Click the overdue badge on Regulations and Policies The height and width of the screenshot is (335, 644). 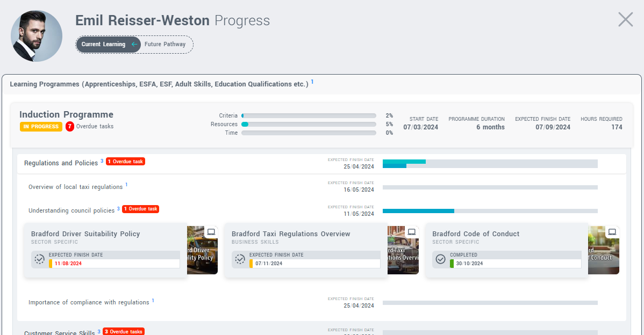[x=126, y=162]
